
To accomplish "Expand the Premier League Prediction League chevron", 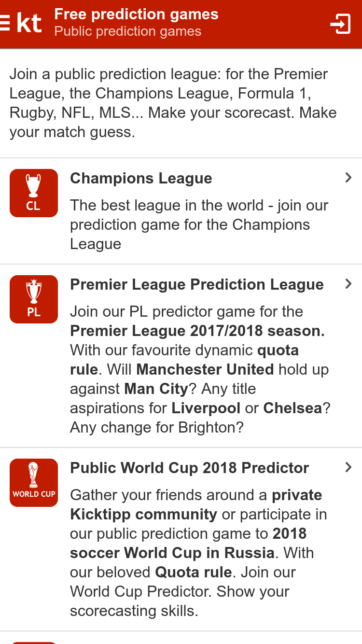I will [x=348, y=284].
